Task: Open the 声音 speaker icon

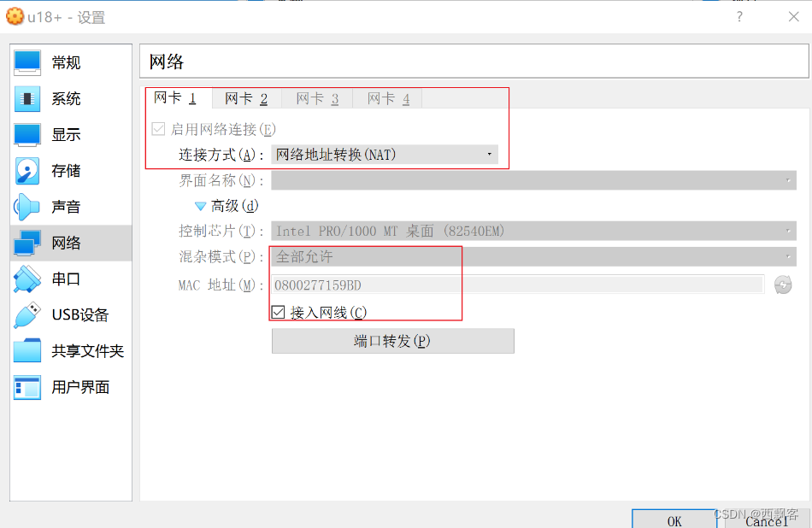Action: (x=27, y=207)
